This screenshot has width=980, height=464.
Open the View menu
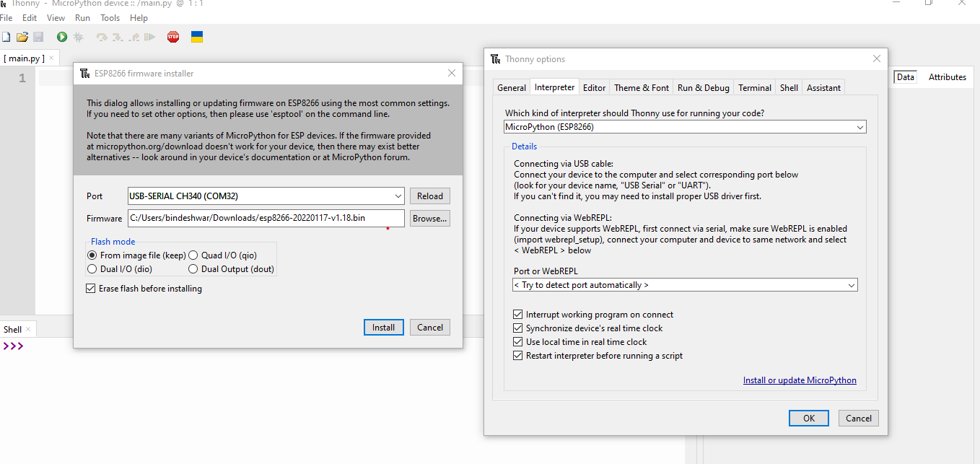click(56, 17)
